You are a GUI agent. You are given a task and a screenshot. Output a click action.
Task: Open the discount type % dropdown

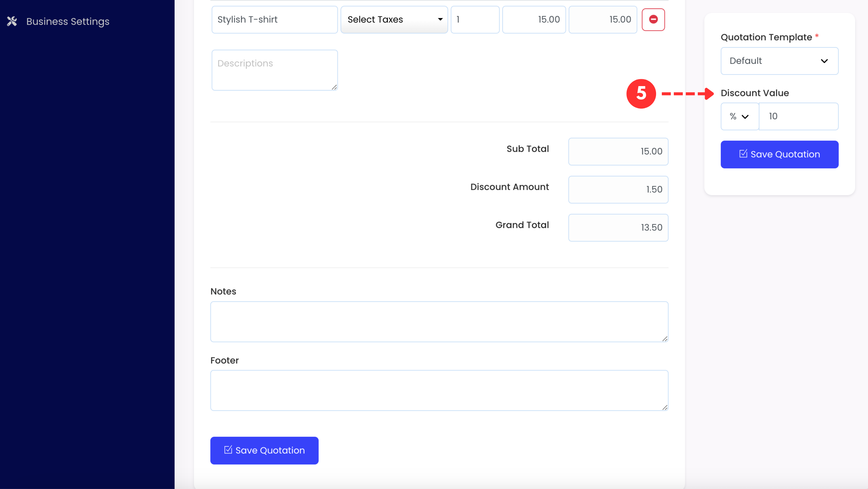coord(740,116)
